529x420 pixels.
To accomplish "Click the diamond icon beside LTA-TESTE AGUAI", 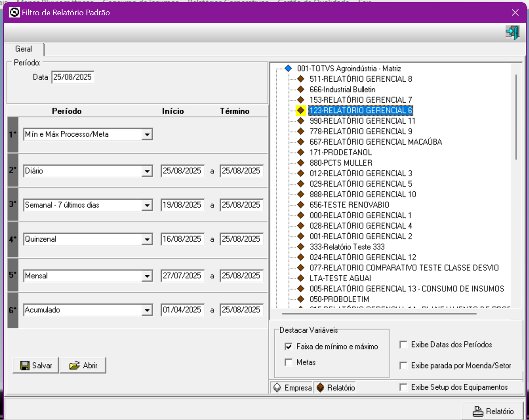I will point(301,278).
